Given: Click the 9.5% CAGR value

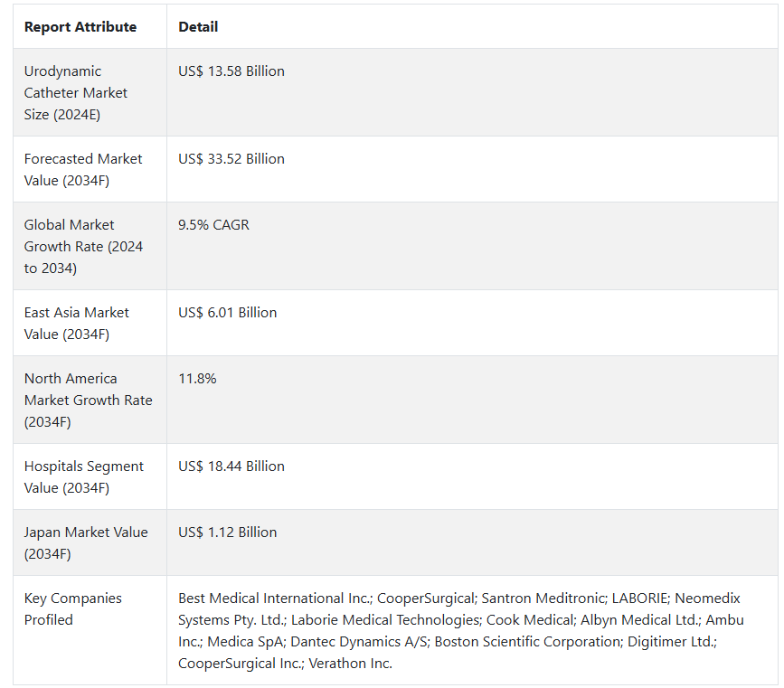Looking at the screenshot, I should click(x=213, y=225).
